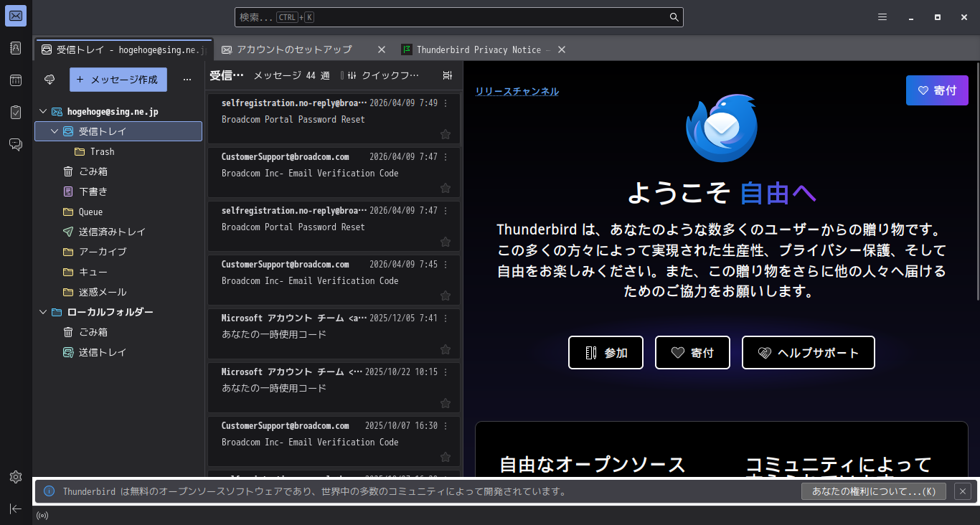Switch to the Calendar space
Viewport: 980px width, 525px height.
(x=16, y=80)
